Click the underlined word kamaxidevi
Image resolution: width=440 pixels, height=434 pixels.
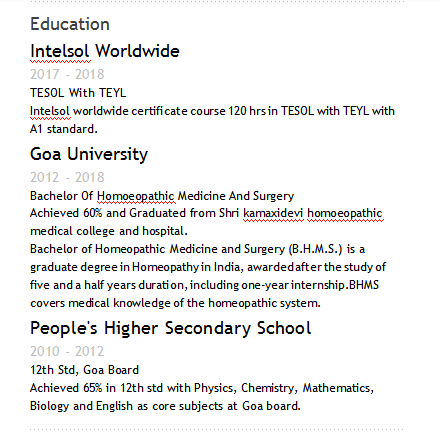[273, 213]
